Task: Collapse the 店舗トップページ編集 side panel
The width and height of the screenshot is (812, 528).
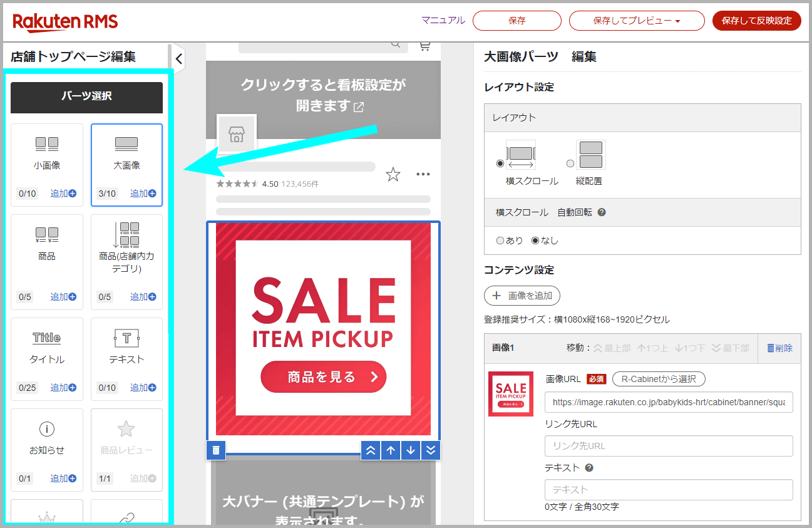Action: pos(178,58)
